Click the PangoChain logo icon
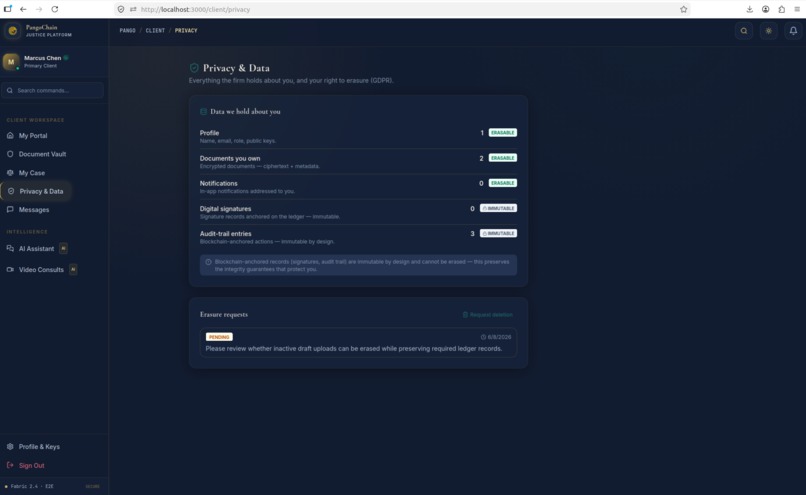The image size is (806, 495). pos(13,31)
